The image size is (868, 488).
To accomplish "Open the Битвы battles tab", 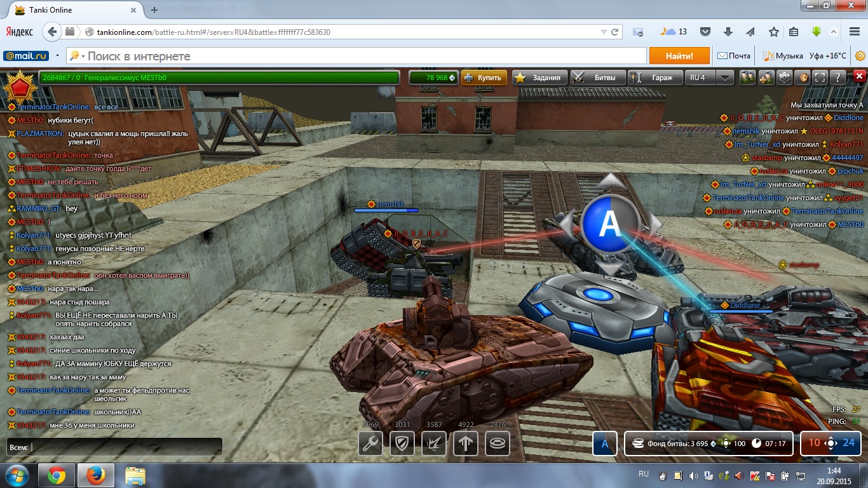I will click(x=598, y=78).
